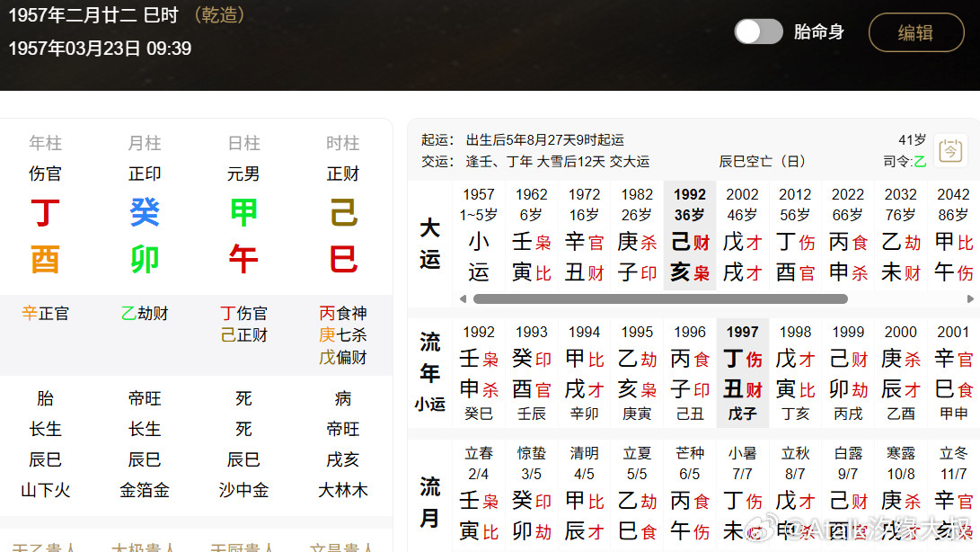The width and height of the screenshot is (980, 552).
Task: Click the 乙劫财 hidden stem
Action: pyautogui.click(x=145, y=313)
